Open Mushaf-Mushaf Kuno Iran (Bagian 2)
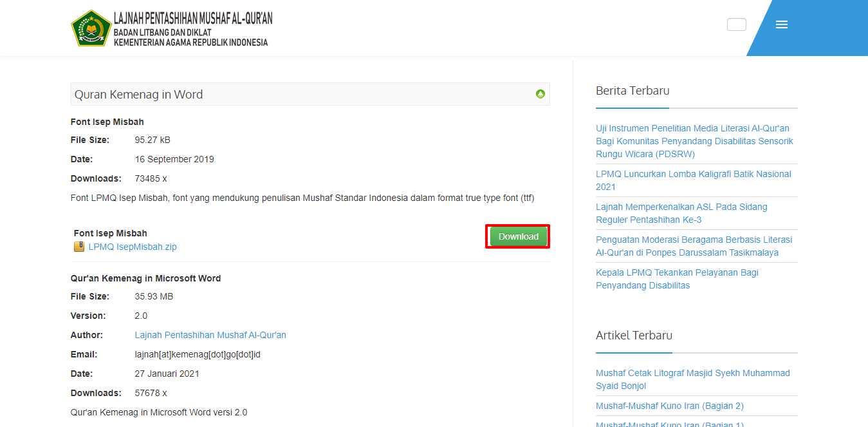The width and height of the screenshot is (868, 427). click(670, 406)
